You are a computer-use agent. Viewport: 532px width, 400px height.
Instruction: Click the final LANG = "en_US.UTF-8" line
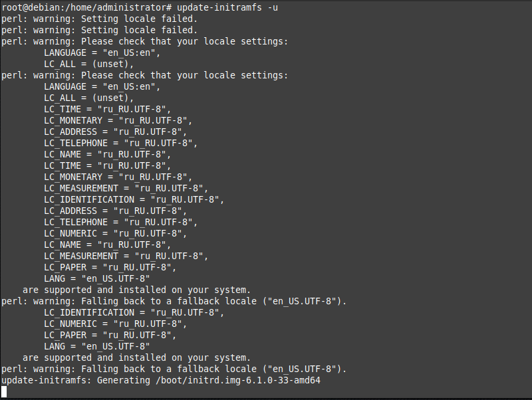coord(96,346)
